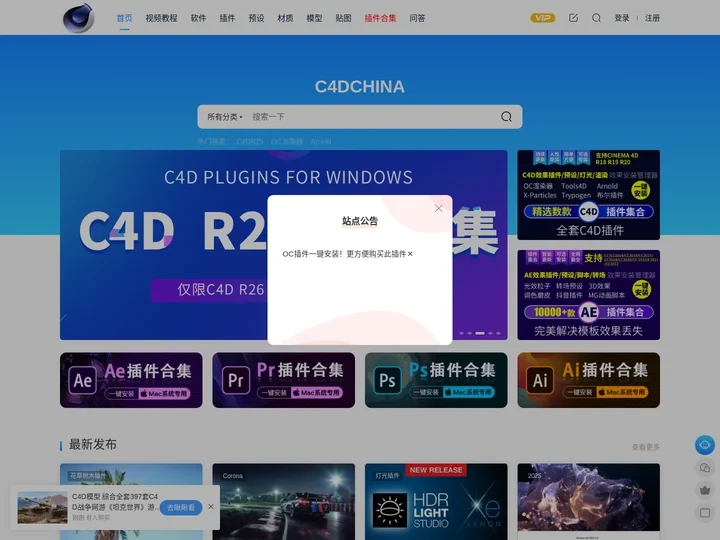Click the 登录 login link
This screenshot has height=540, width=720.
click(622, 18)
